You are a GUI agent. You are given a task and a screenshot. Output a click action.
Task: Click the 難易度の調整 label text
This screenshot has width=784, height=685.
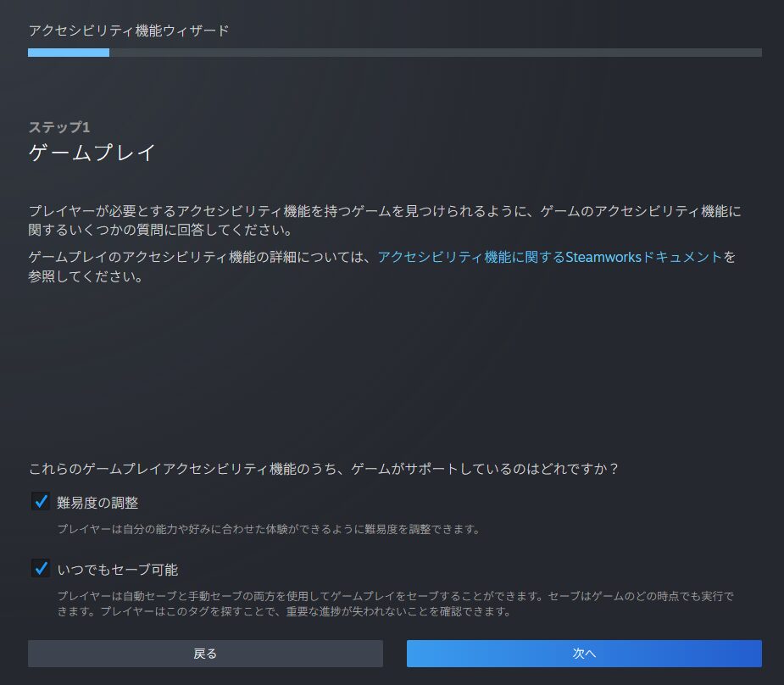[x=97, y=503]
